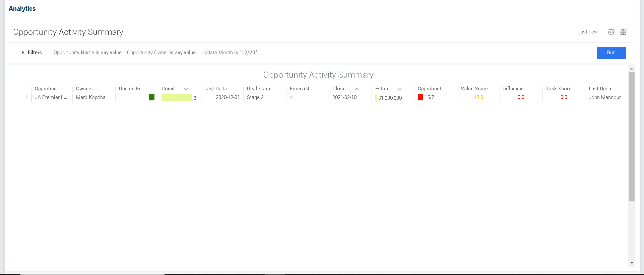Click the red Opportunity score indicator
This screenshot has width=644, height=275.
(x=421, y=97)
